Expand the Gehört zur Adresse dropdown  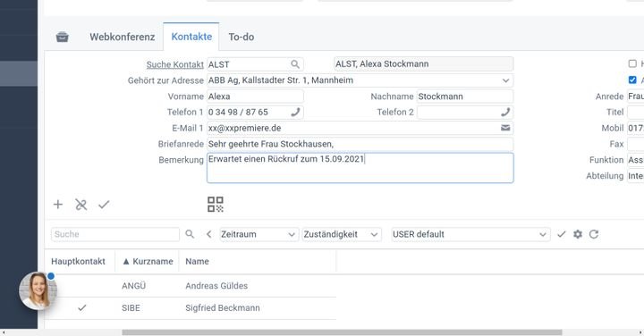505,80
